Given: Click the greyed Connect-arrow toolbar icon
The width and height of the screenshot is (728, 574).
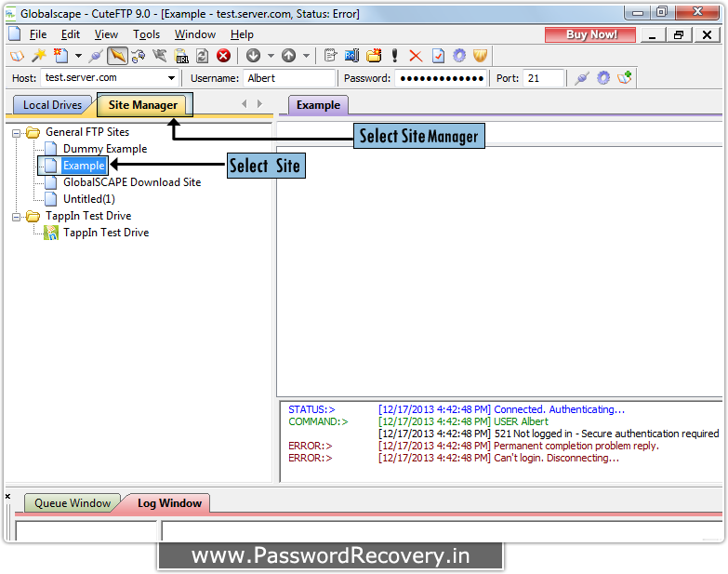Looking at the screenshot, I should point(159,56).
